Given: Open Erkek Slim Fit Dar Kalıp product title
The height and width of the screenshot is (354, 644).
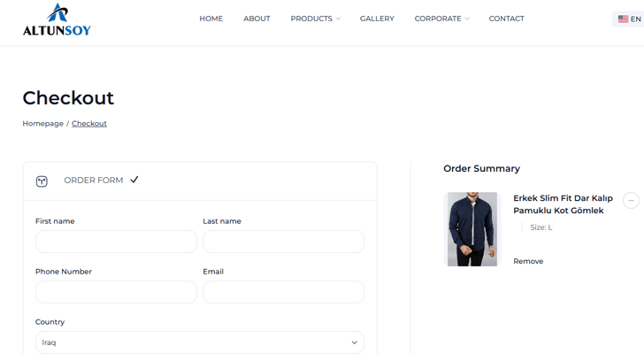Looking at the screenshot, I should point(563,204).
